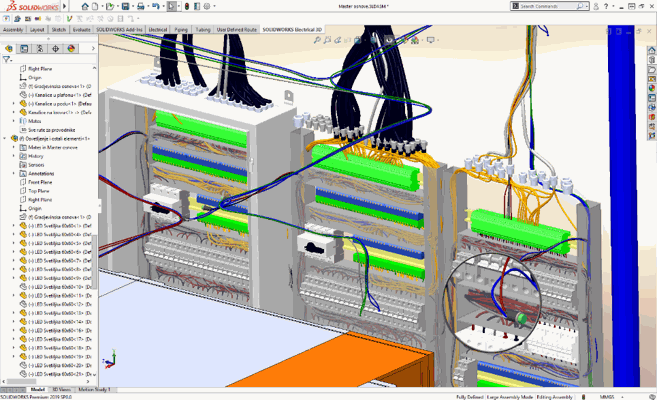Expand the History tree node
Image resolution: width=657 pixels, height=400 pixels.
[x=14, y=155]
